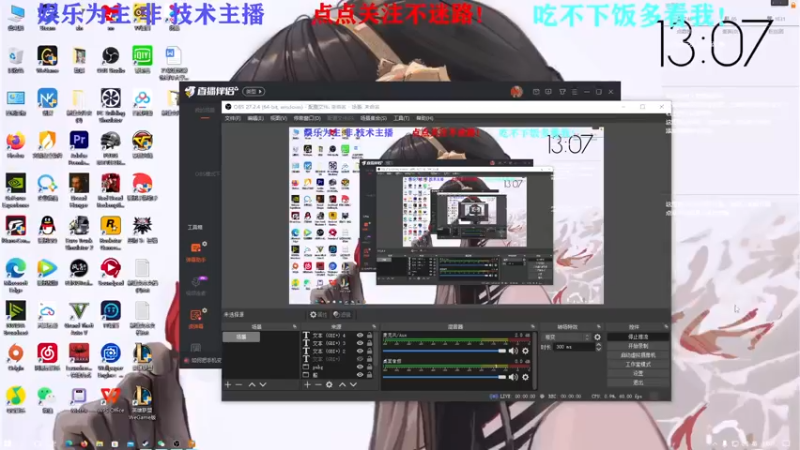This screenshot has height=450, width=800.
Task: Pop out the Scene Transitions dock
Action: coord(599,327)
